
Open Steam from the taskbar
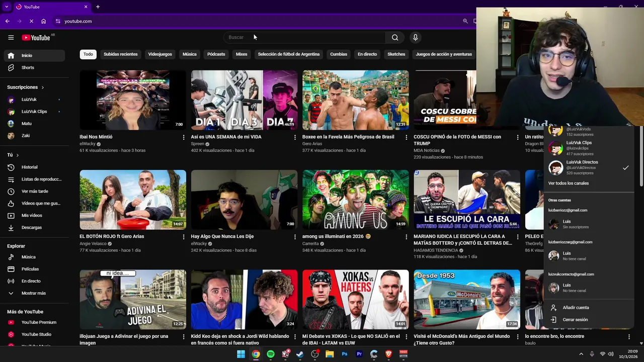coord(300,354)
